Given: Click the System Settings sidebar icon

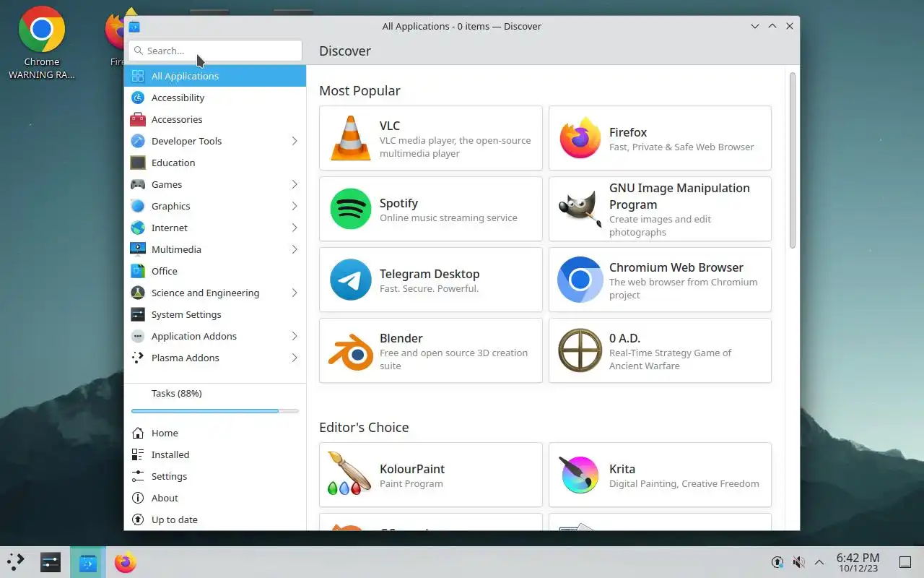Looking at the screenshot, I should tap(138, 314).
